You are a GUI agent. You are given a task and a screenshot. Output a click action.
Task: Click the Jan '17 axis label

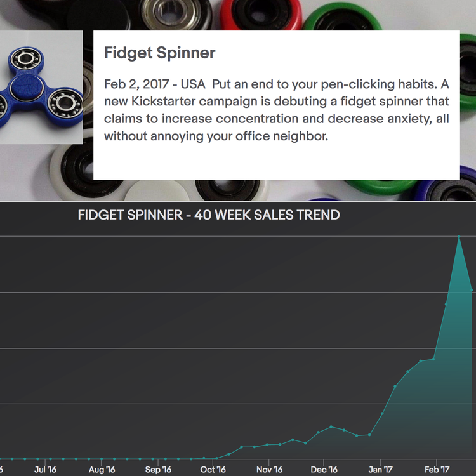tap(380, 469)
